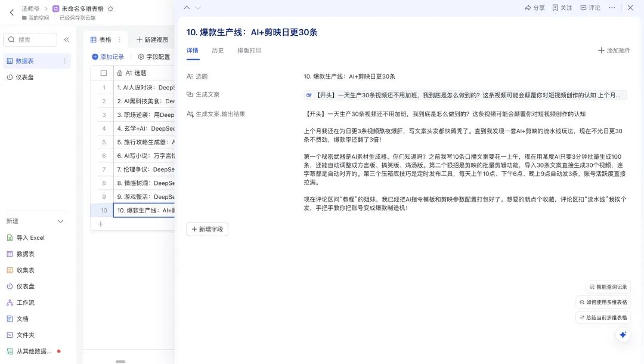Open row 5. 旅行攻略生成器
Screen dimensions: 644x364
[x=144, y=142]
